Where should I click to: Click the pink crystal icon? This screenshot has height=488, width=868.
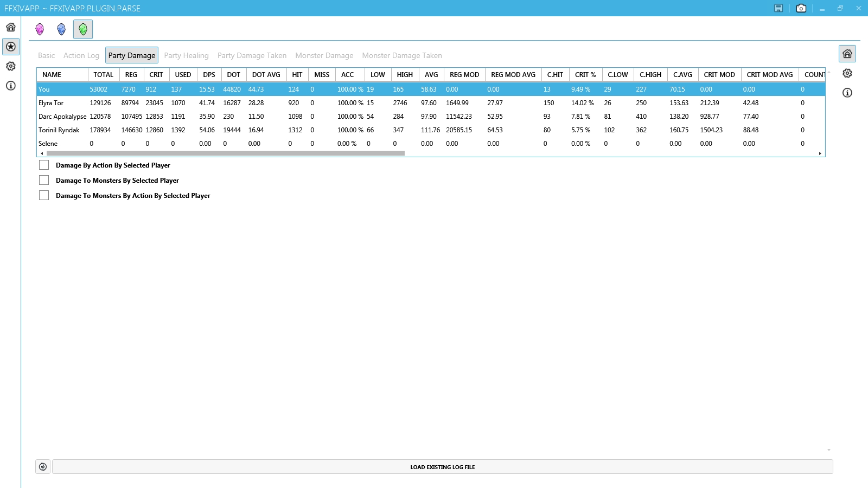[40, 29]
